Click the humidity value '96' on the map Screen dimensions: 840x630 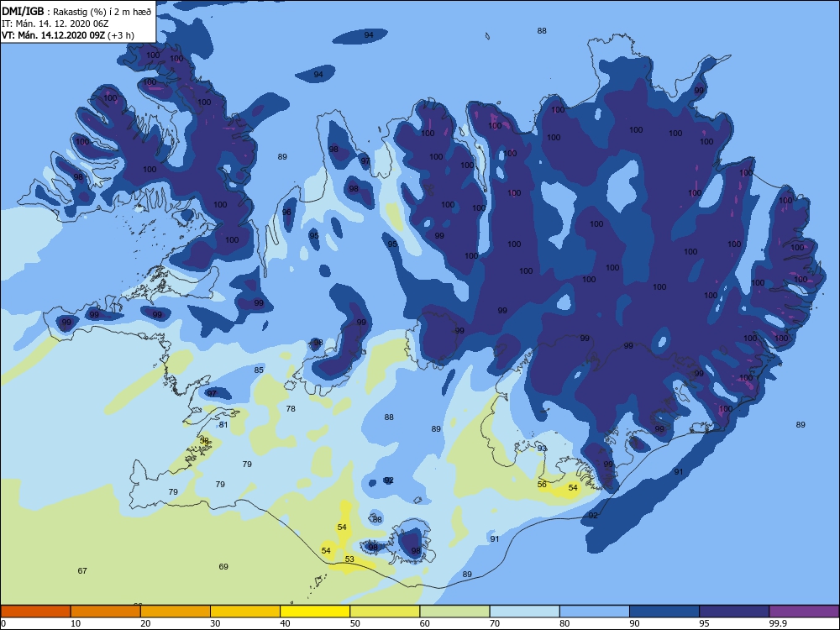tap(286, 213)
